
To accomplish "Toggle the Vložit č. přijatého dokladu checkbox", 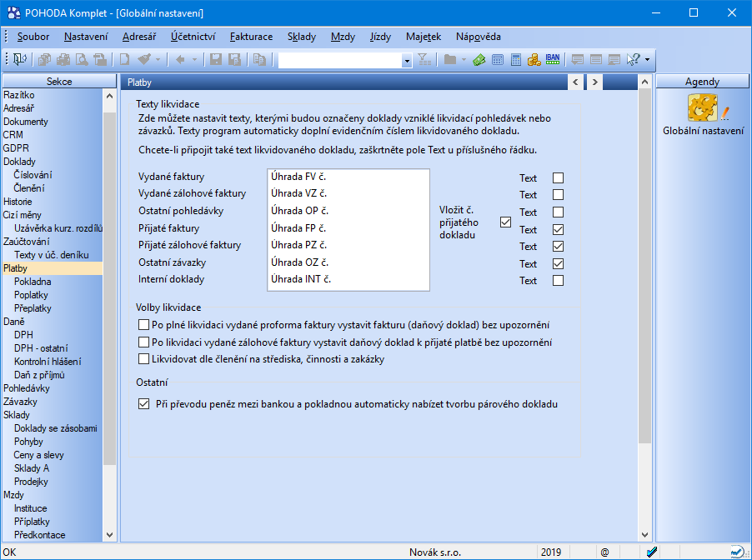I will pyautogui.click(x=505, y=222).
